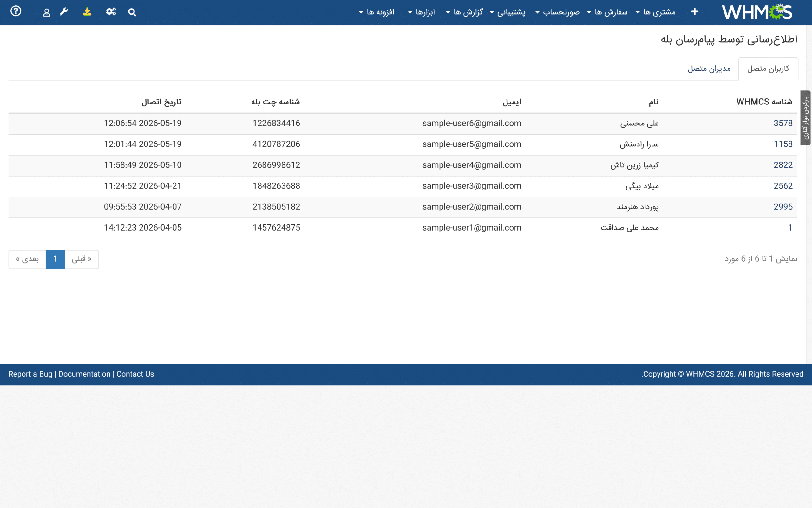Expand the افزونه ها menu
812x508 pixels.
coord(377,12)
